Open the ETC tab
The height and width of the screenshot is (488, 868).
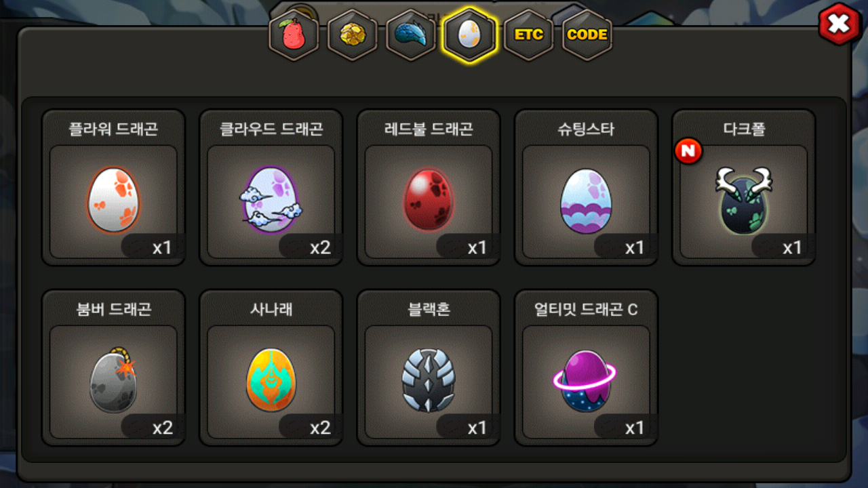click(528, 35)
